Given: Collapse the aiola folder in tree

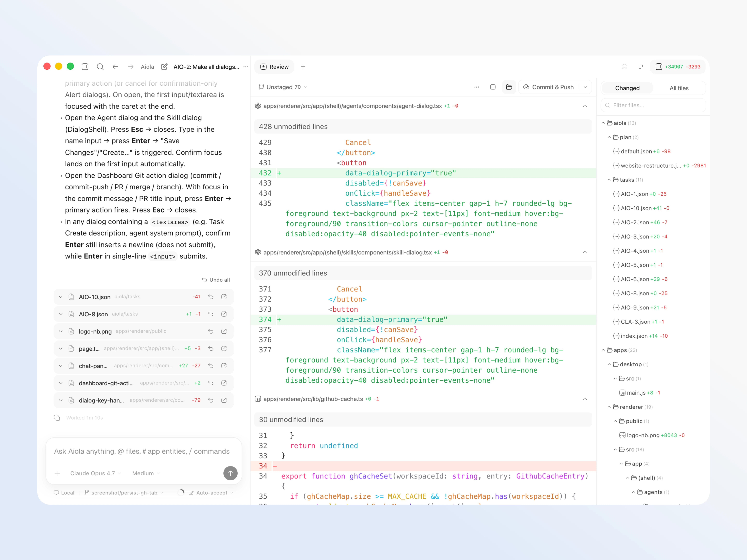Looking at the screenshot, I should click(x=603, y=123).
